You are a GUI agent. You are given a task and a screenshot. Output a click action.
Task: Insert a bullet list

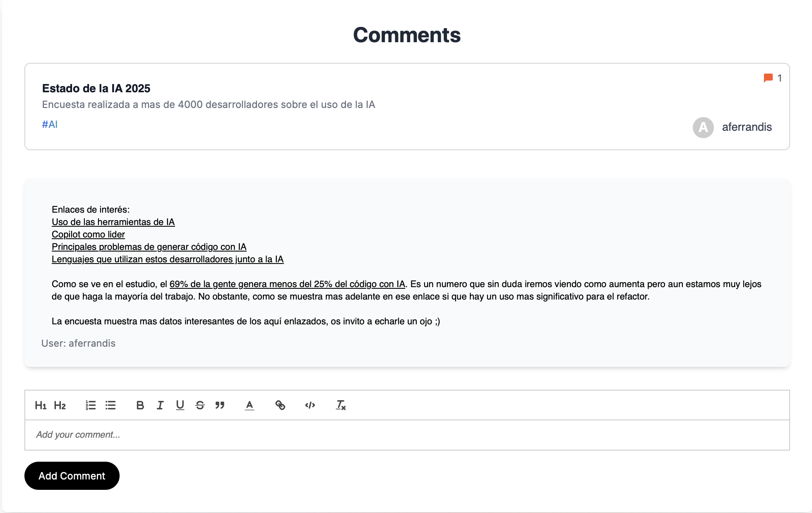tap(110, 405)
